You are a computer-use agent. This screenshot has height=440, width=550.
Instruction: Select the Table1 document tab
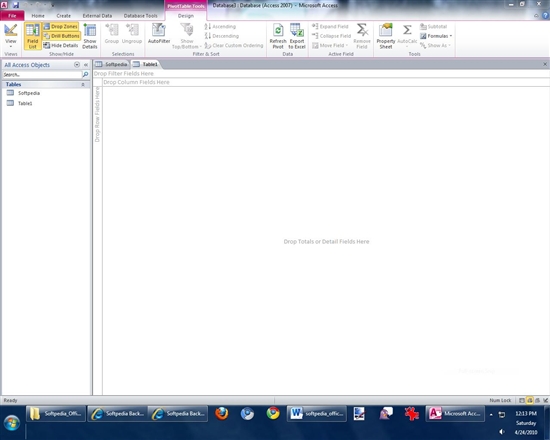click(x=146, y=64)
